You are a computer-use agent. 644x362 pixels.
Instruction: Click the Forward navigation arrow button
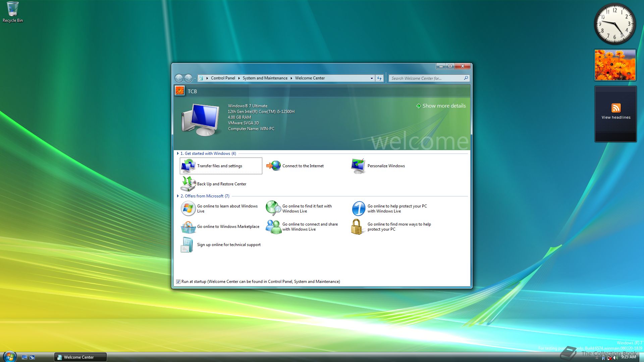click(189, 78)
